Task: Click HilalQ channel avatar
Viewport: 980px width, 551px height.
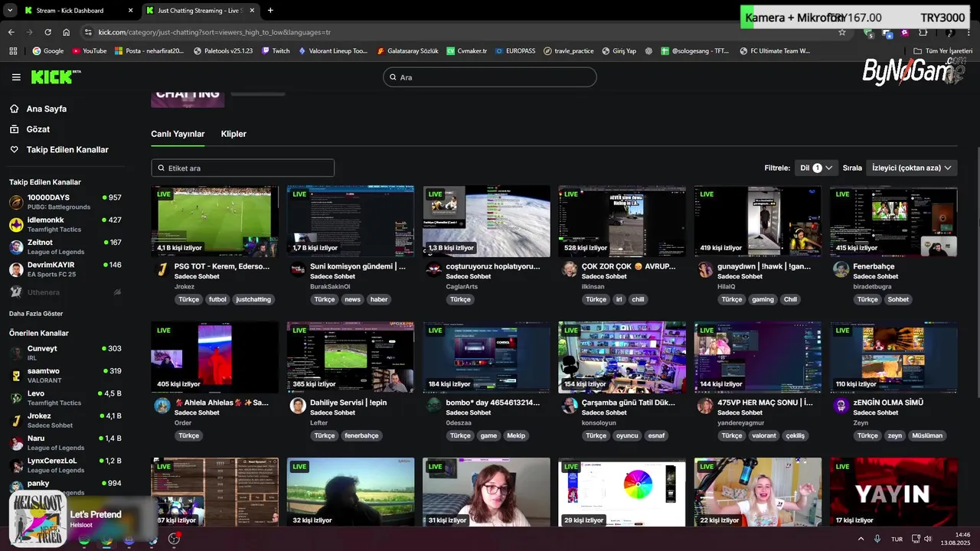Action: point(705,269)
